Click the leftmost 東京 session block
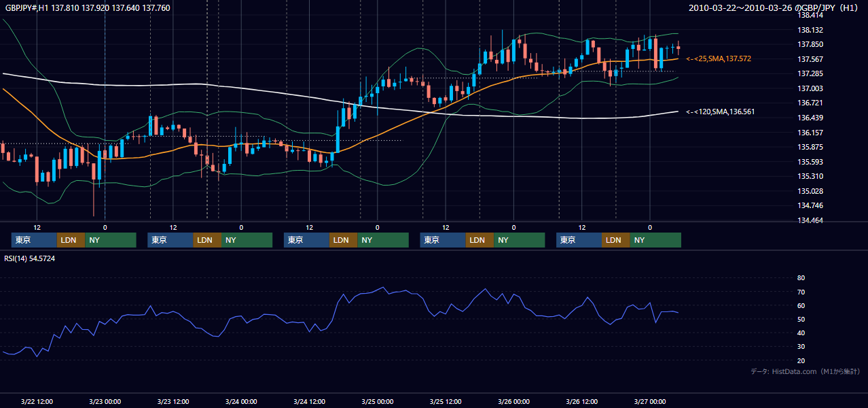Viewport: 868px width, 408px height. pos(34,240)
